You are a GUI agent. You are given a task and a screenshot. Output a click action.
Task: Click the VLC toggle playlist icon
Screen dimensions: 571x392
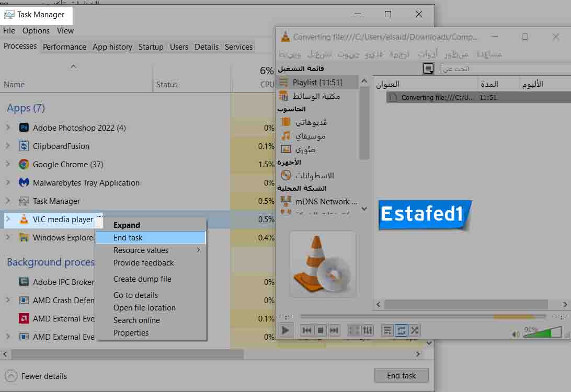387,330
